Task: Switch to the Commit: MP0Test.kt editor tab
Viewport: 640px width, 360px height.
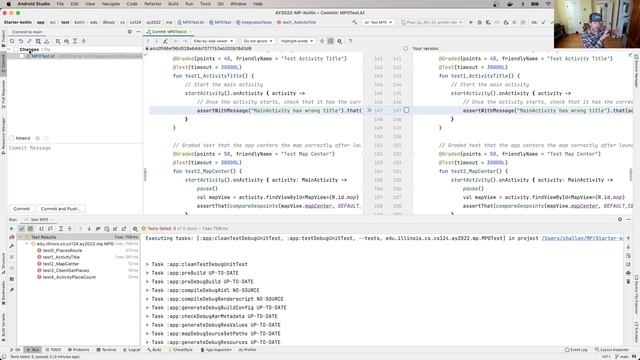Action: pos(169,32)
